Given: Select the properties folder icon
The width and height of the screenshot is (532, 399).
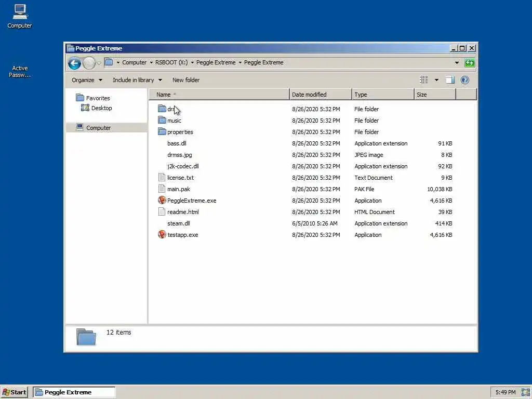Looking at the screenshot, I should click(x=162, y=131).
